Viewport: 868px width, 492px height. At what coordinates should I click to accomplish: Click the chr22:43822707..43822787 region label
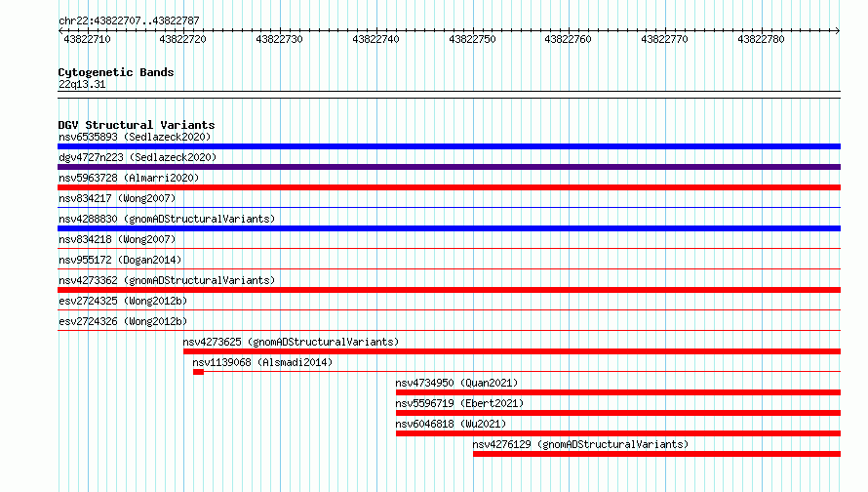pyautogui.click(x=129, y=20)
